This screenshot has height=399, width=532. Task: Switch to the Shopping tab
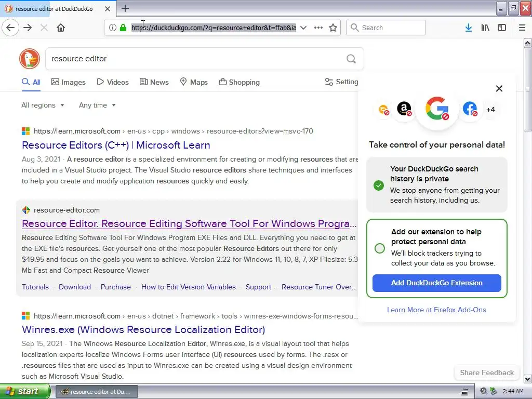pos(239,82)
